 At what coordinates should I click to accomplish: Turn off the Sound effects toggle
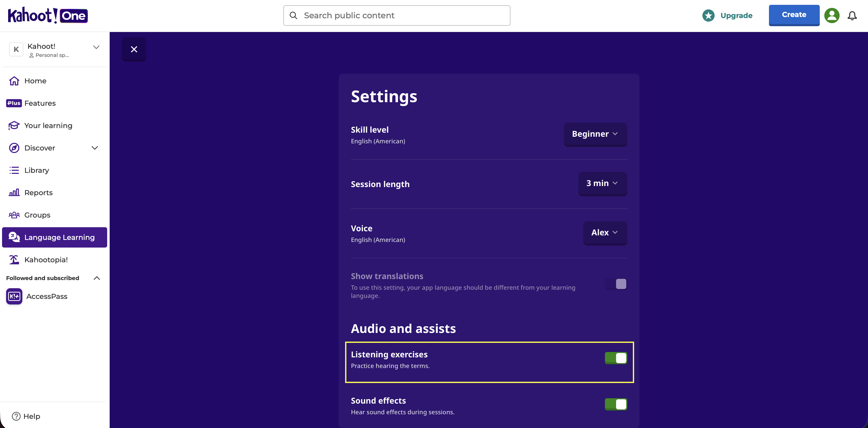[616, 404]
